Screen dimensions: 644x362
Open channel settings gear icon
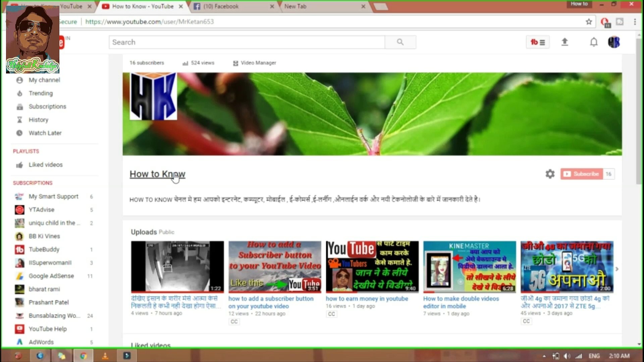point(550,174)
